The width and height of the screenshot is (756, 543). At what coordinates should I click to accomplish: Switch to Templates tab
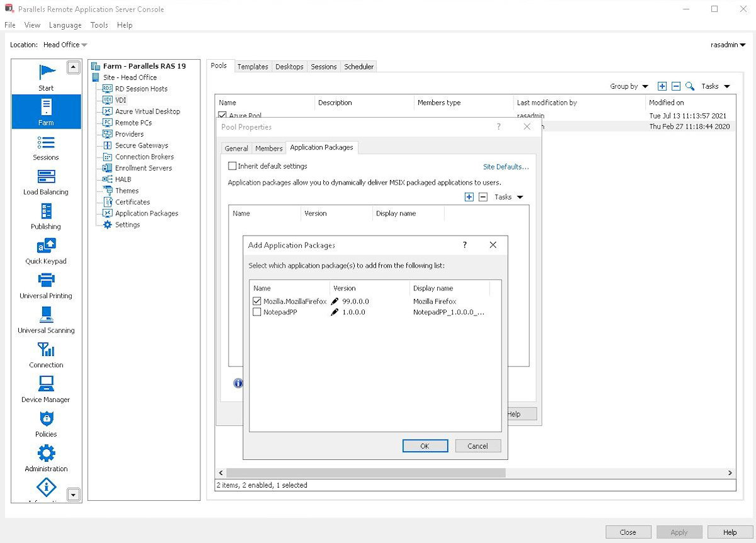[253, 67]
